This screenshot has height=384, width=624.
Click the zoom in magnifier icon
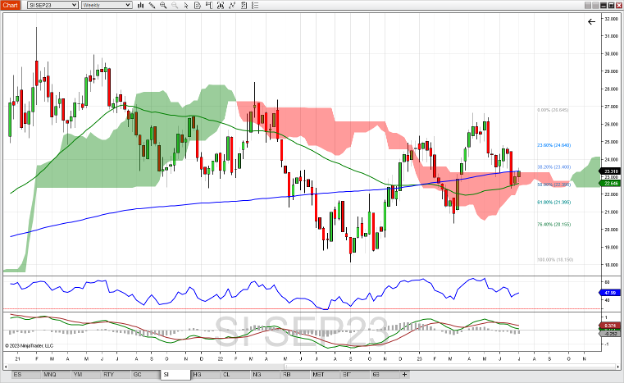[163, 5]
